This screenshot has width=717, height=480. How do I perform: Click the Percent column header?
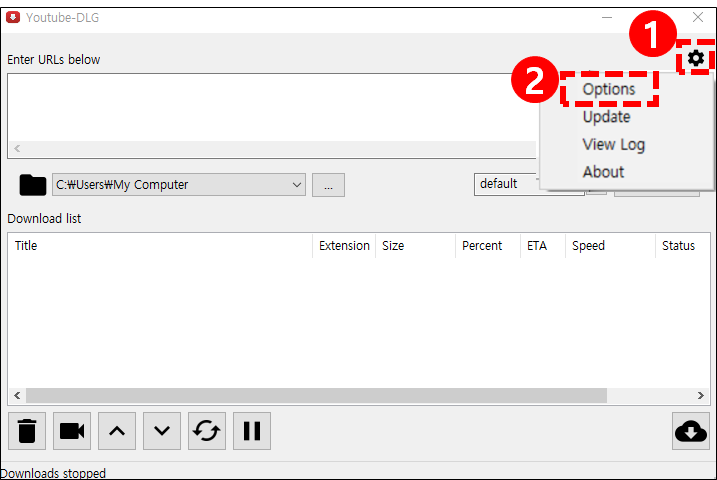click(x=488, y=246)
